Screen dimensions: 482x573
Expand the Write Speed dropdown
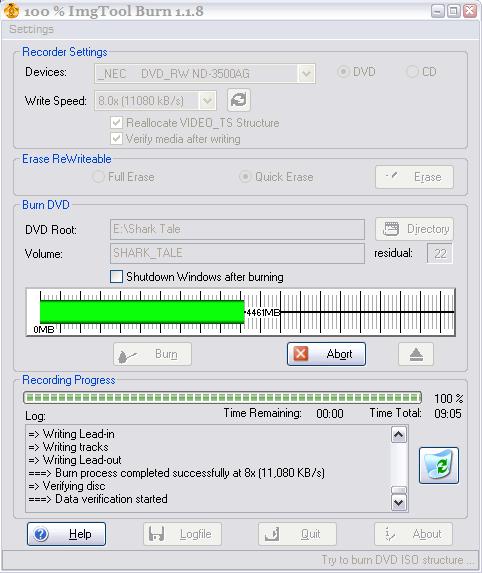click(x=207, y=100)
